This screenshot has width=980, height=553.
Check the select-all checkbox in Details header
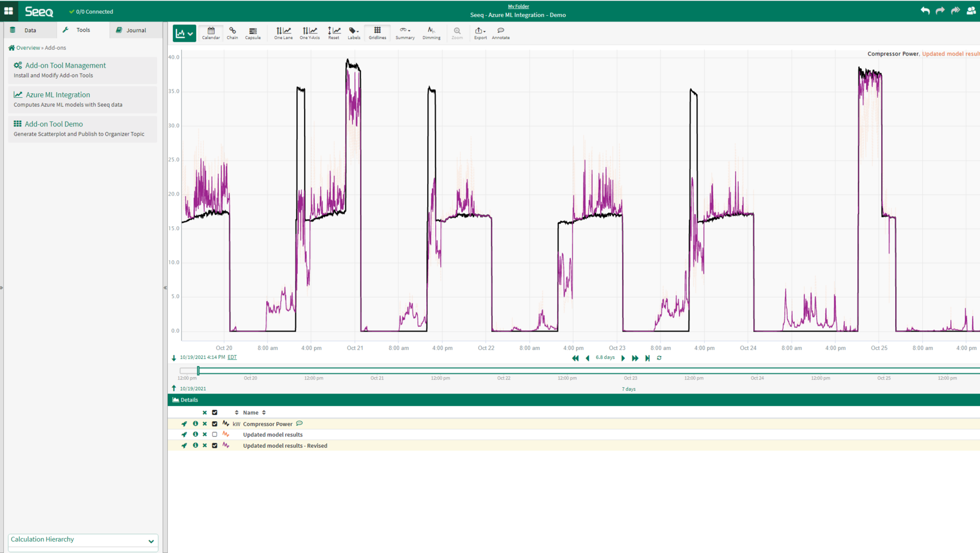(x=214, y=412)
